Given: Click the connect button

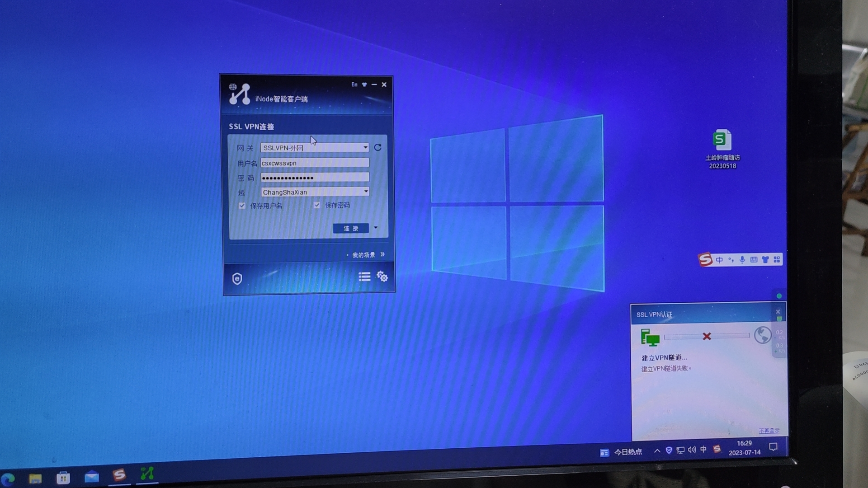Looking at the screenshot, I should tap(350, 228).
